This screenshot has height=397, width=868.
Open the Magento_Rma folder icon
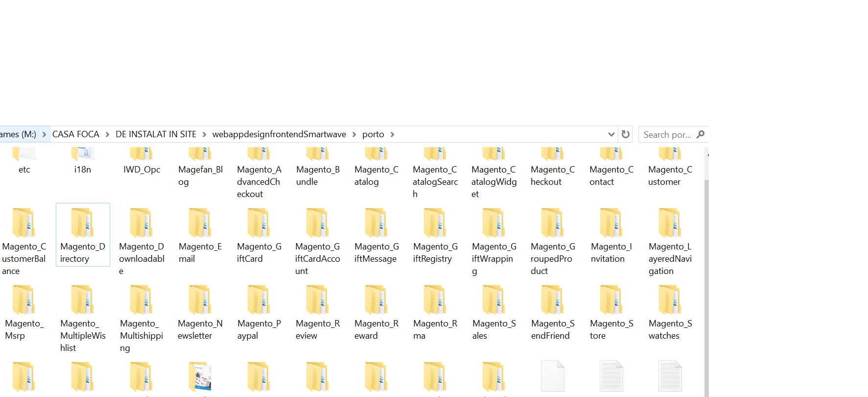pos(435,299)
